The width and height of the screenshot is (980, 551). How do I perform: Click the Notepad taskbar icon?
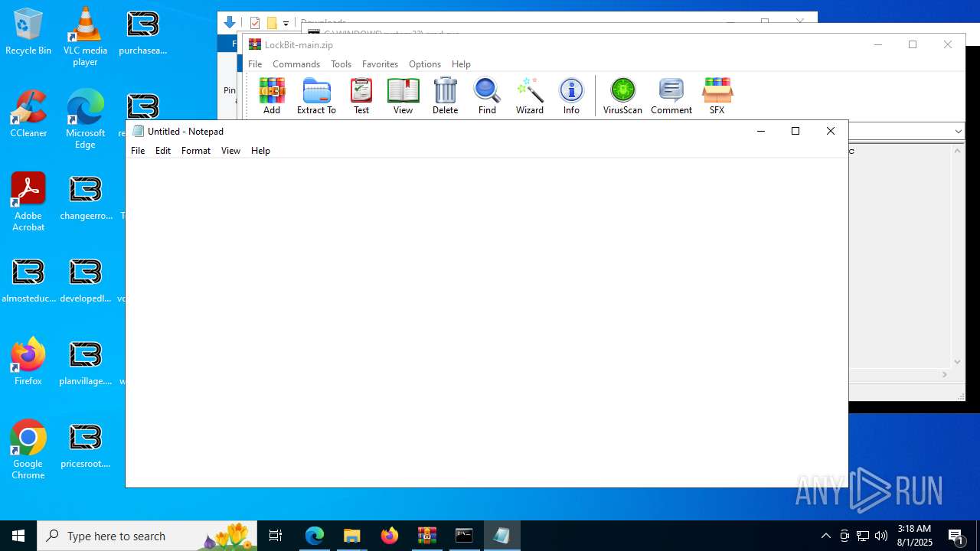[501, 536]
